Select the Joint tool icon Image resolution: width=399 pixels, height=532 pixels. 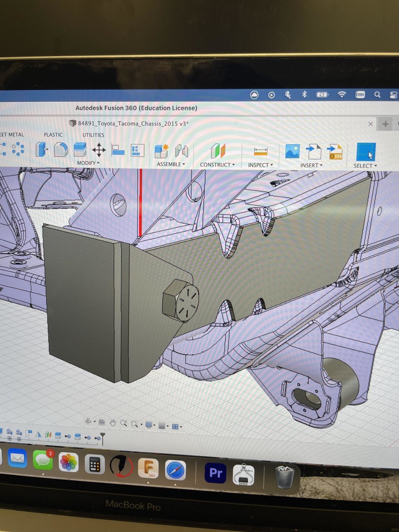click(x=182, y=151)
